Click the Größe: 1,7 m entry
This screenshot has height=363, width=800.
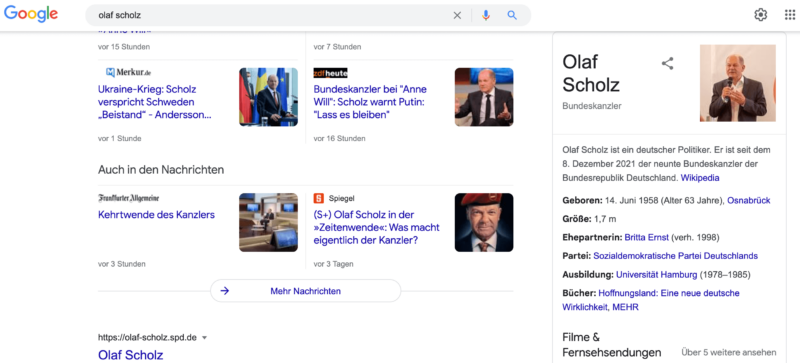tap(589, 219)
